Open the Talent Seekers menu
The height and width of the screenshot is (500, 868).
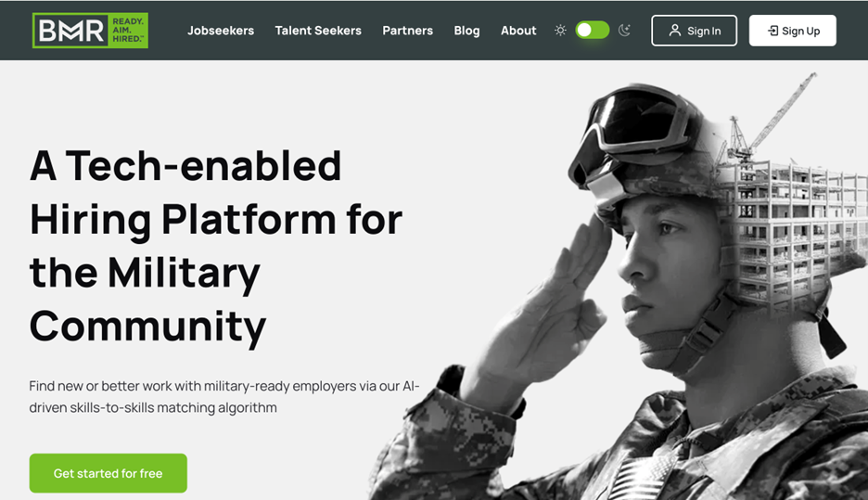coord(318,31)
